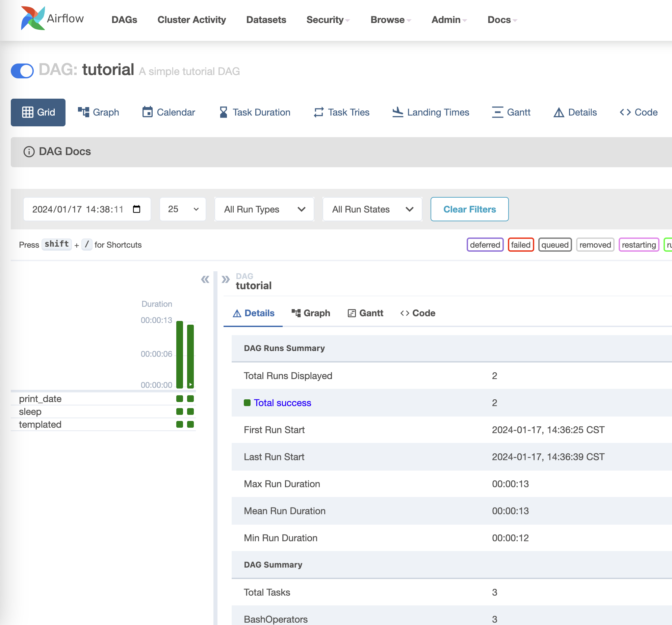
Task: Toggle the tutorial DAG pause switch
Action: tap(22, 71)
